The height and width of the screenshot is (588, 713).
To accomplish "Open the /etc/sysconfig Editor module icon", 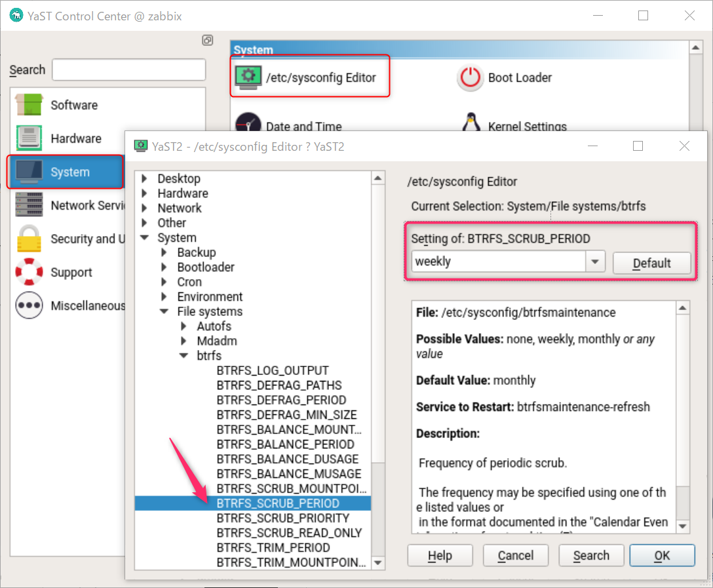I will click(x=248, y=77).
